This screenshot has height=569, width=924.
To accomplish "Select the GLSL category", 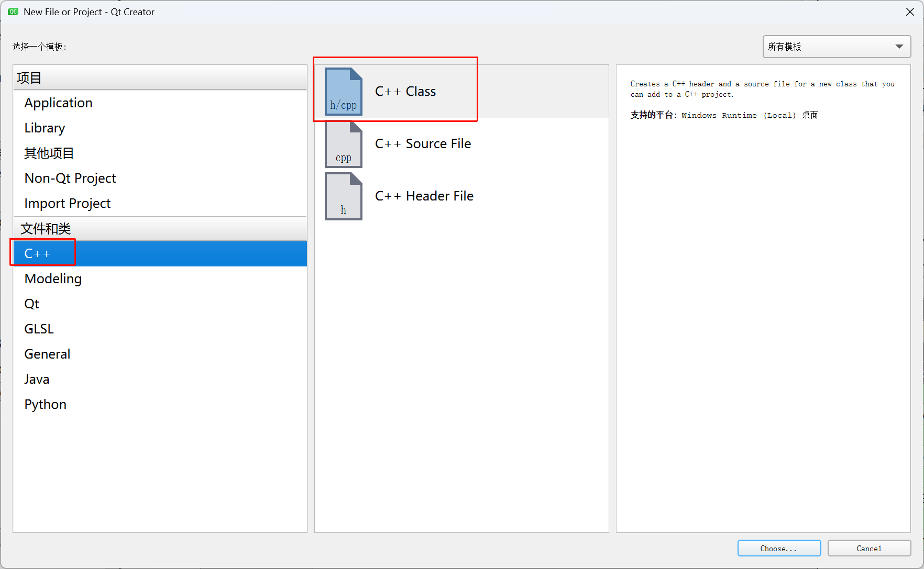I will pos(160,329).
